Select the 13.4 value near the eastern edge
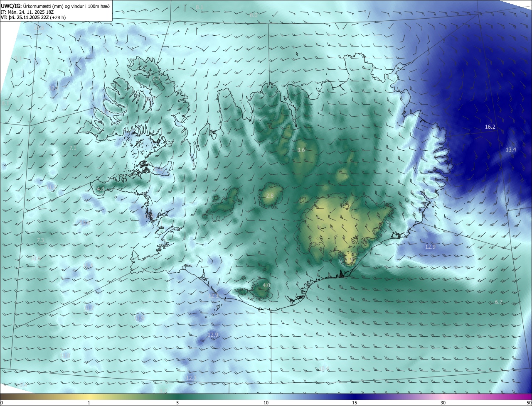The height and width of the screenshot is (406, 532). pyautogui.click(x=511, y=149)
